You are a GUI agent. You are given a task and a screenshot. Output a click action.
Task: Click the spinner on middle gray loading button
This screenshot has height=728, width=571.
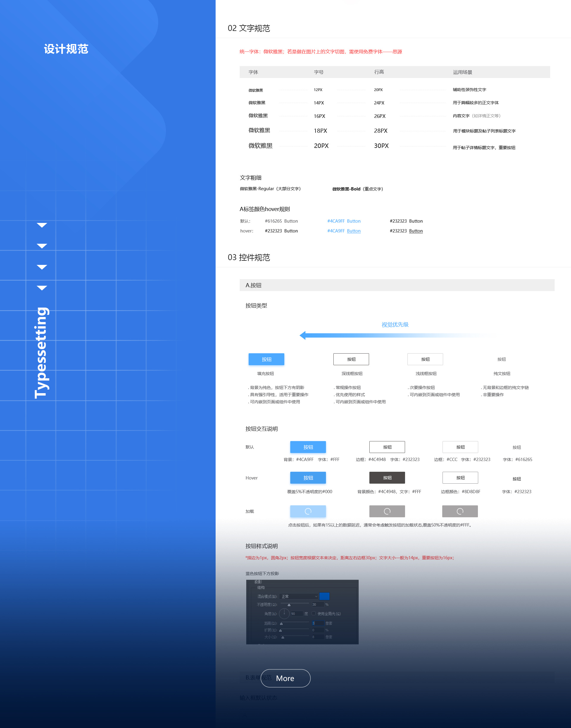[387, 511]
